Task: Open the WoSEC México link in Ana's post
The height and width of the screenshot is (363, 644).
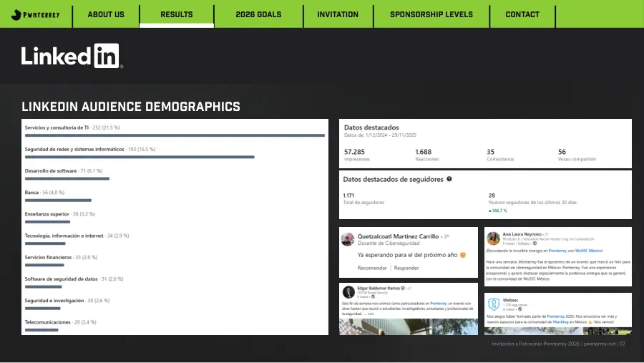Action: (x=589, y=251)
